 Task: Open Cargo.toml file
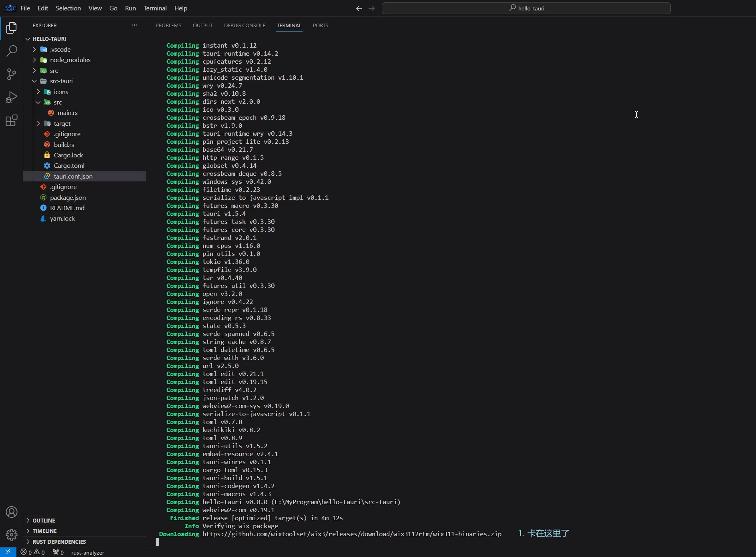click(69, 166)
